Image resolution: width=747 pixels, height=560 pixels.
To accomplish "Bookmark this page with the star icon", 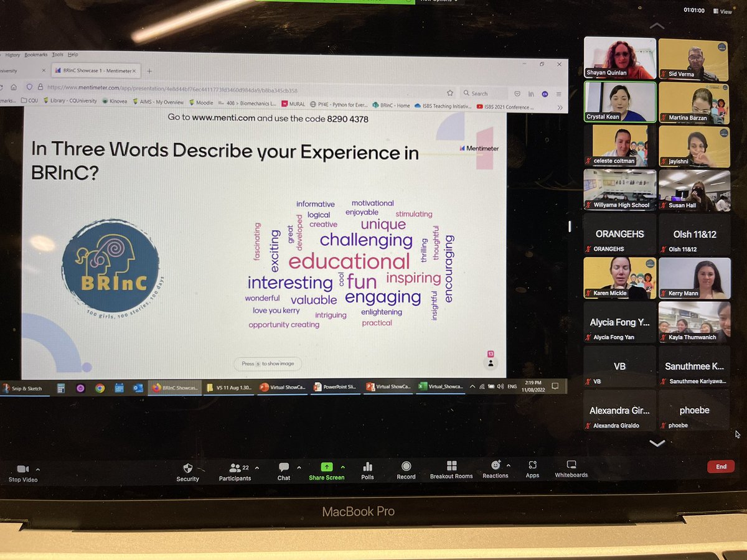I will tap(449, 93).
